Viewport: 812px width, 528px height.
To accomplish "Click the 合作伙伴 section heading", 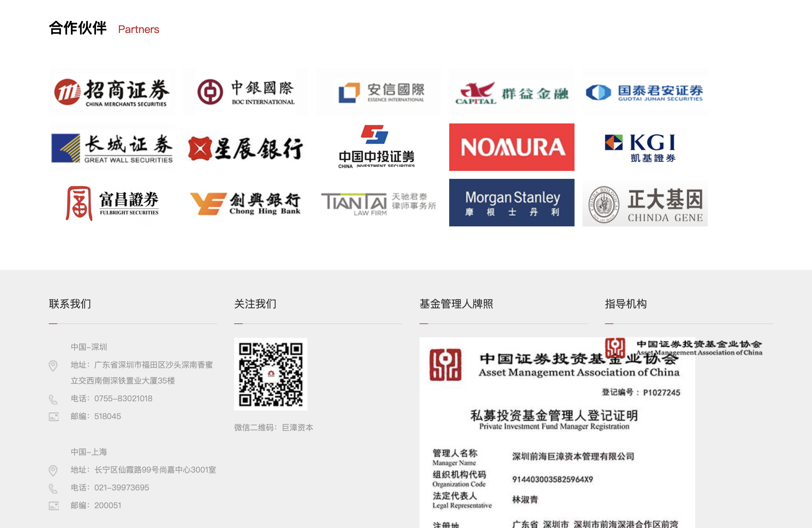I will click(x=78, y=28).
